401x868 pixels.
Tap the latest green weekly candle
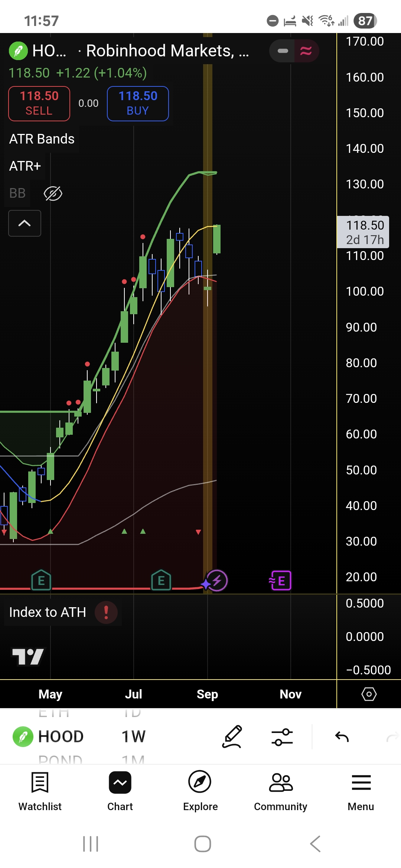[217, 239]
